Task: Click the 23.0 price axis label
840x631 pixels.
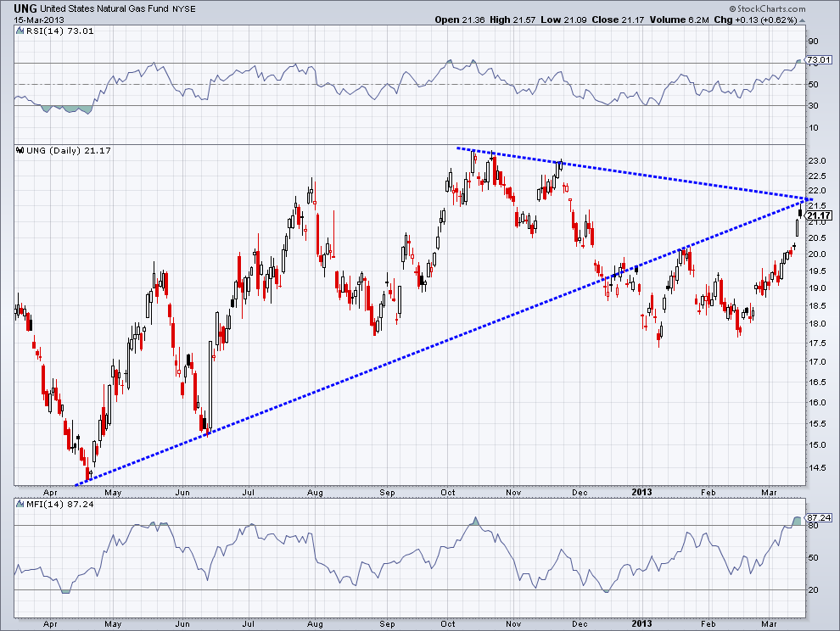Action: click(x=816, y=161)
